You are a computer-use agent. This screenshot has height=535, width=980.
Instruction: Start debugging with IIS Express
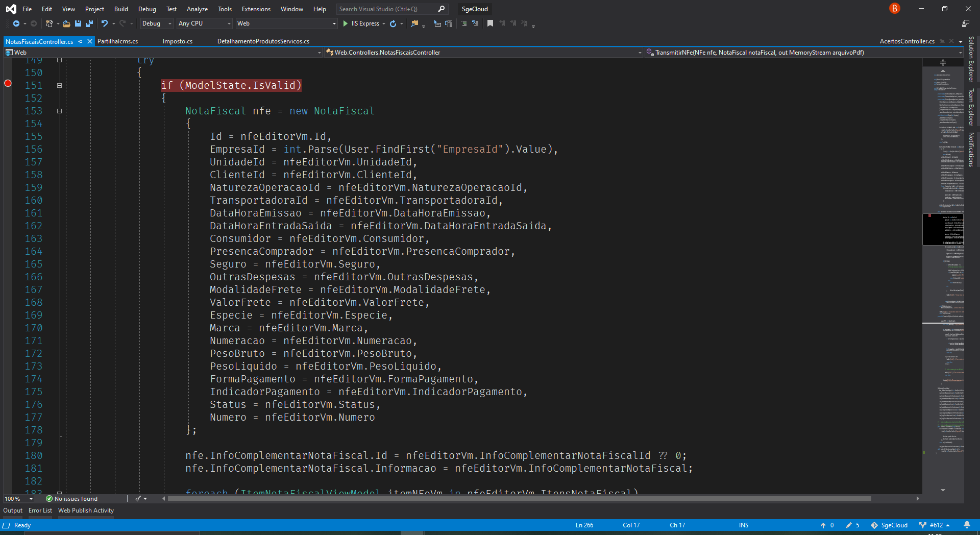click(362, 23)
